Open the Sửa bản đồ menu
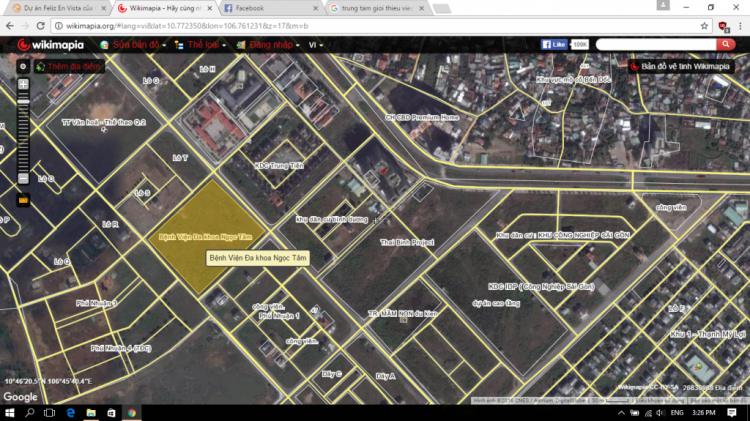The image size is (750, 421). pos(133,45)
